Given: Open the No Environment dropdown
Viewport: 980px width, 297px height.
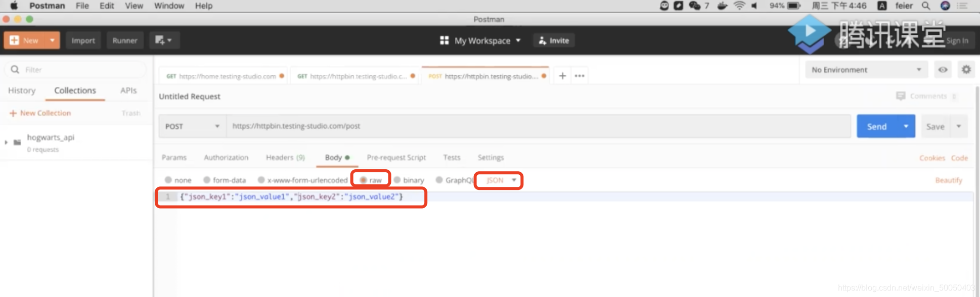Looking at the screenshot, I should [x=866, y=70].
